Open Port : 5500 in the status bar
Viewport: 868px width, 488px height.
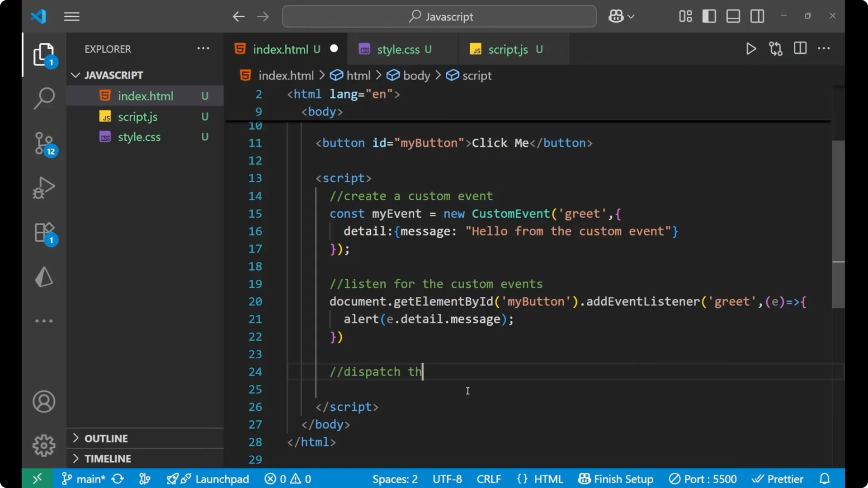pos(702,479)
